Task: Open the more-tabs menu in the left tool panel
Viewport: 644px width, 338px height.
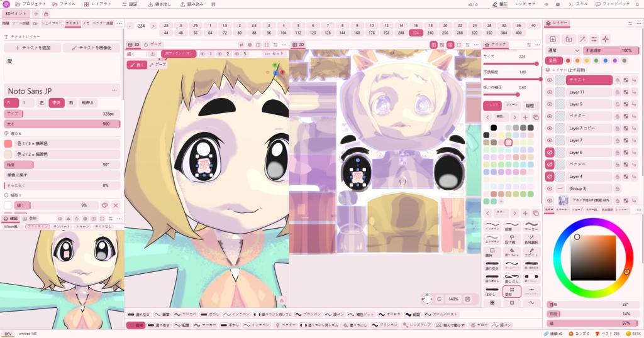Action: point(119,23)
